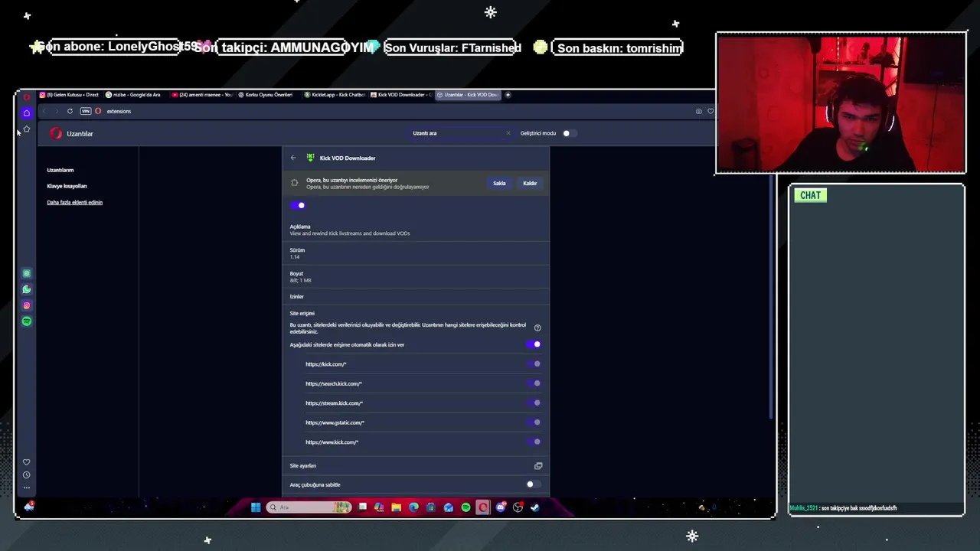Open Task View from the taskbar

362,507
